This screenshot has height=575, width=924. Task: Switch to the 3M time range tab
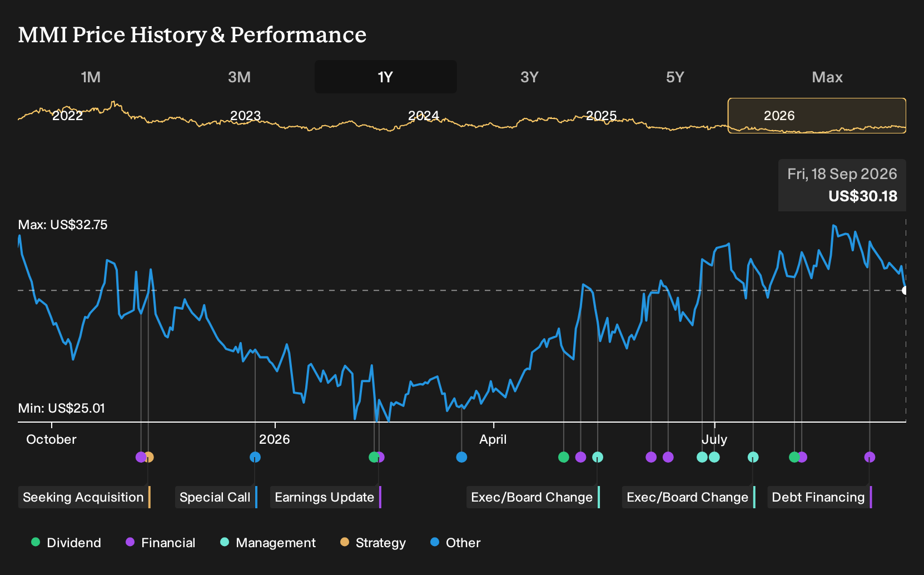(x=239, y=77)
